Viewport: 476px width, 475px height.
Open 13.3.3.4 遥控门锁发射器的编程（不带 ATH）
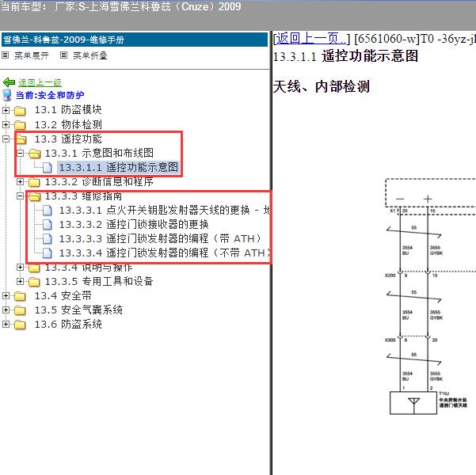(x=164, y=253)
